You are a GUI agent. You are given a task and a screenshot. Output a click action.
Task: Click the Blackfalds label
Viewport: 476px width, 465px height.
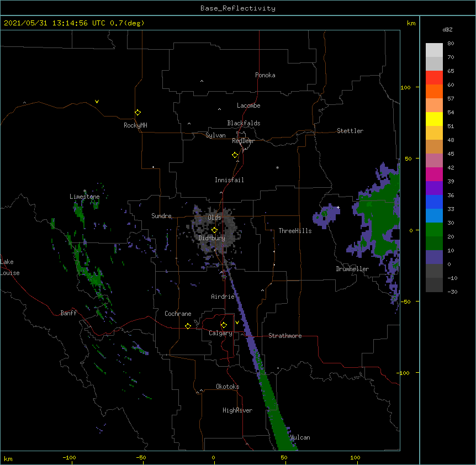coord(244,123)
